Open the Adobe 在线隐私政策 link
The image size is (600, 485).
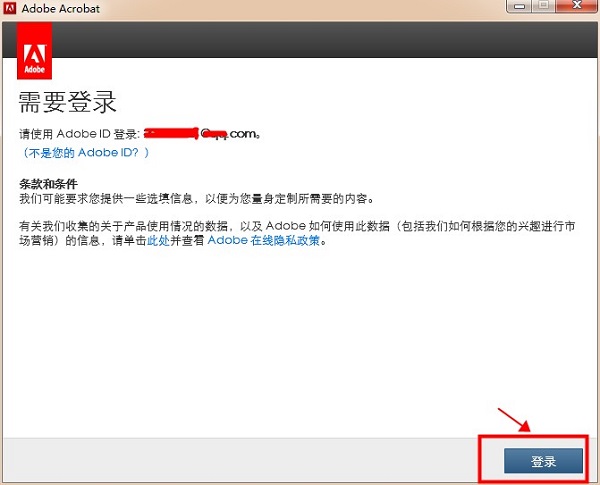pos(264,241)
